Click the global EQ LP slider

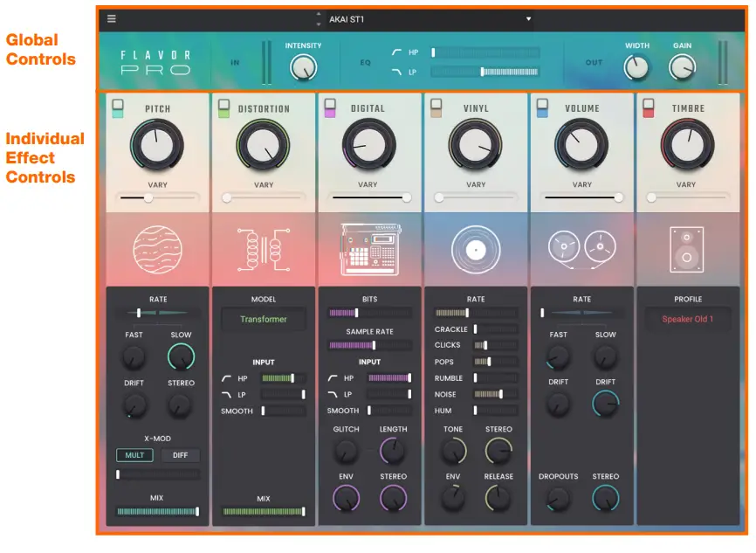tap(485, 72)
